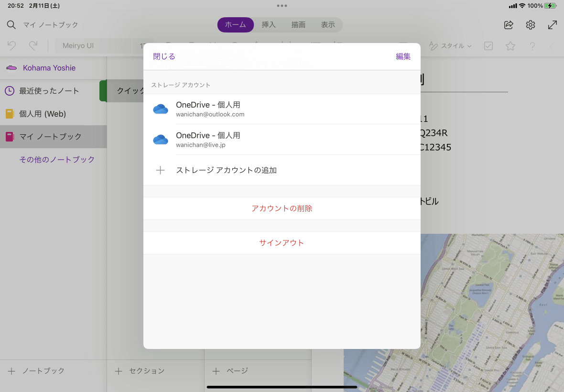564x392 pixels.
Task: Add a new セクション
Action: 140,371
